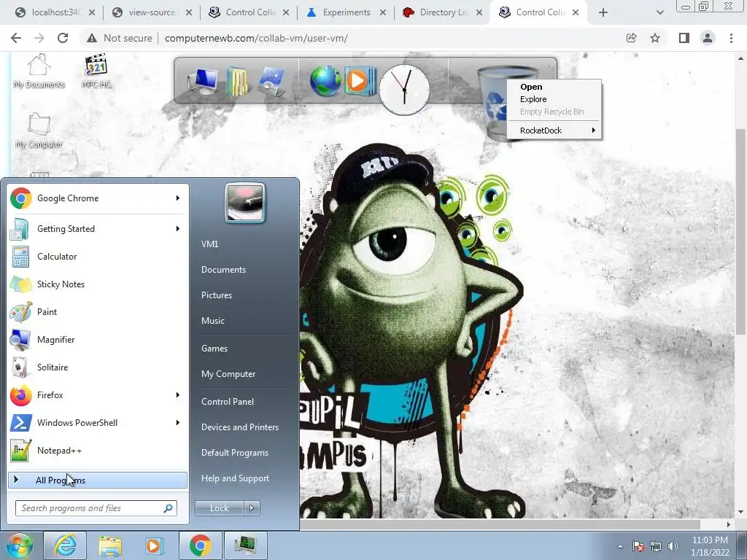This screenshot has width=747, height=560.
Task: Select the My Computer desktop icon
Action: [x=39, y=131]
